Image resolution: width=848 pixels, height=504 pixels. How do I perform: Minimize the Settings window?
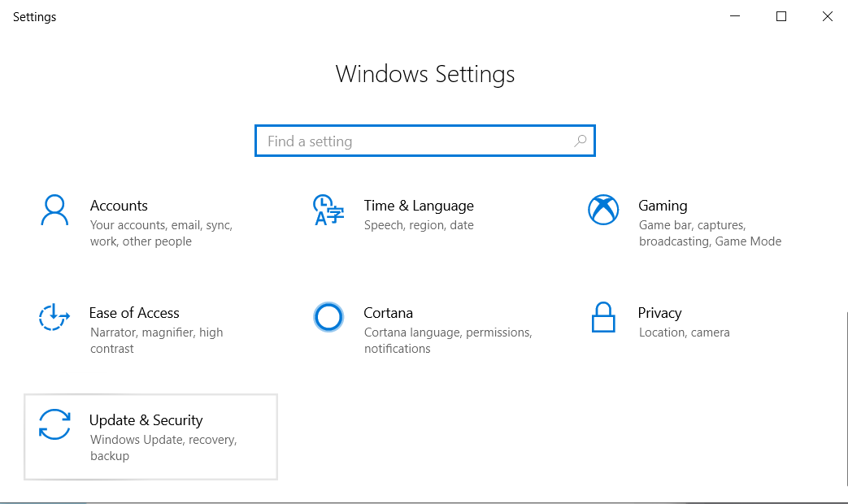coord(735,16)
